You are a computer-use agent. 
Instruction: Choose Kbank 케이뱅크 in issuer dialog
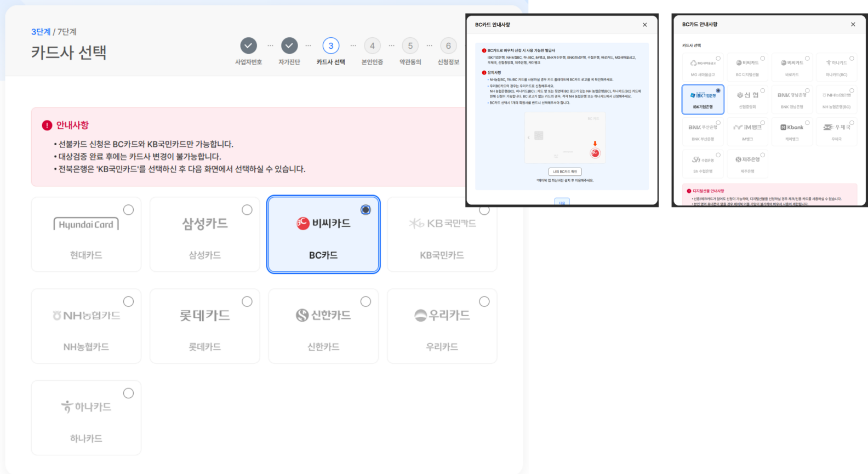[x=792, y=132]
